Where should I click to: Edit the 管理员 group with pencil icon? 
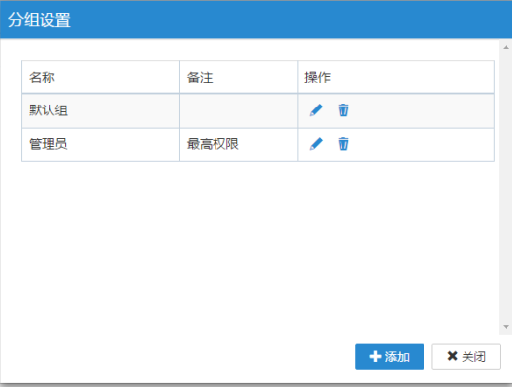coord(316,144)
